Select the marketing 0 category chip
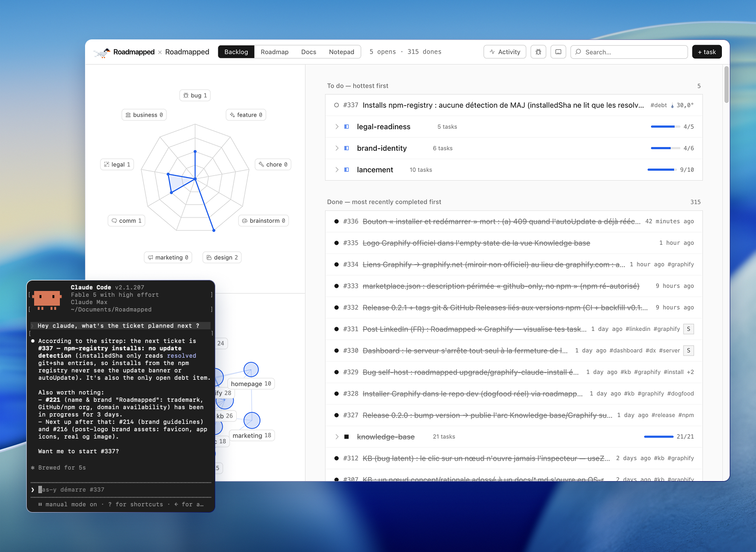This screenshot has width=756, height=552. point(168,257)
